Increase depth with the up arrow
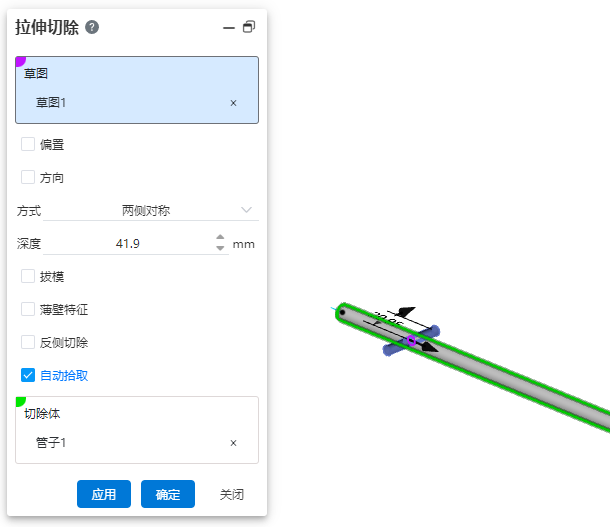This screenshot has width=610, height=527. 220,237
